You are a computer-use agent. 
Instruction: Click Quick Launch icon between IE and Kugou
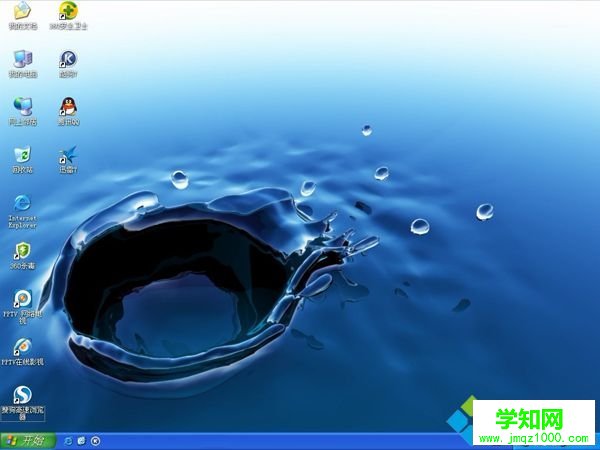[x=82, y=441]
